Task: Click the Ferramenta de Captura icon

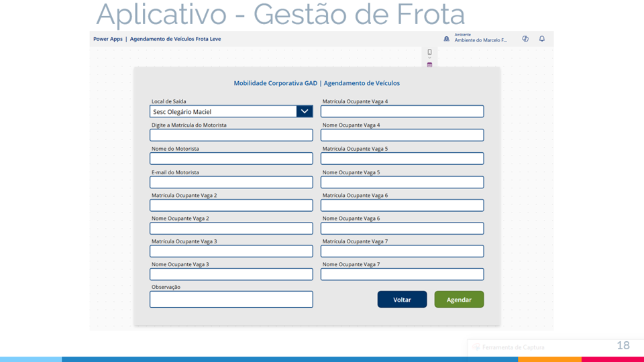Action: (x=476, y=347)
